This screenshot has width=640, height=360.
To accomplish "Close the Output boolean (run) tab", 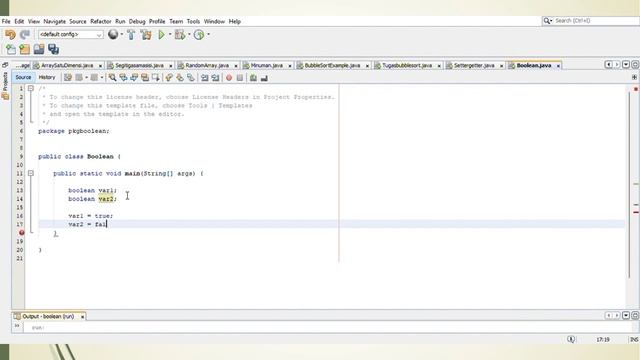I will [82, 317].
